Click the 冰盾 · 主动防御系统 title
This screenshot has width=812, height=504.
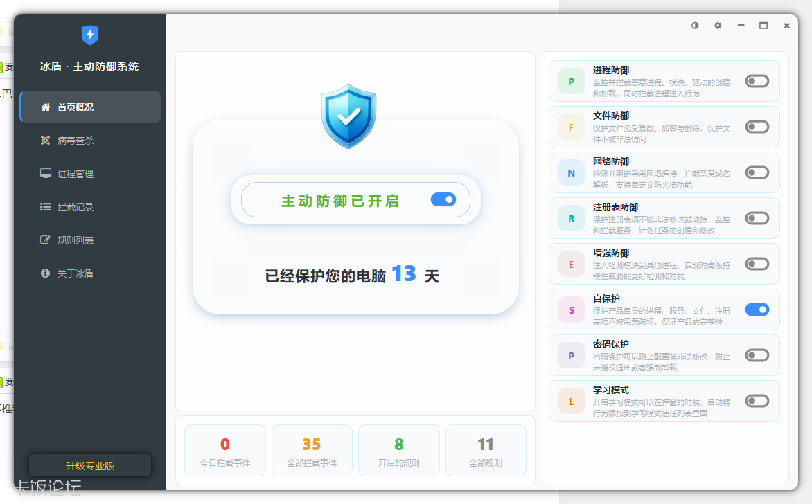(x=89, y=66)
